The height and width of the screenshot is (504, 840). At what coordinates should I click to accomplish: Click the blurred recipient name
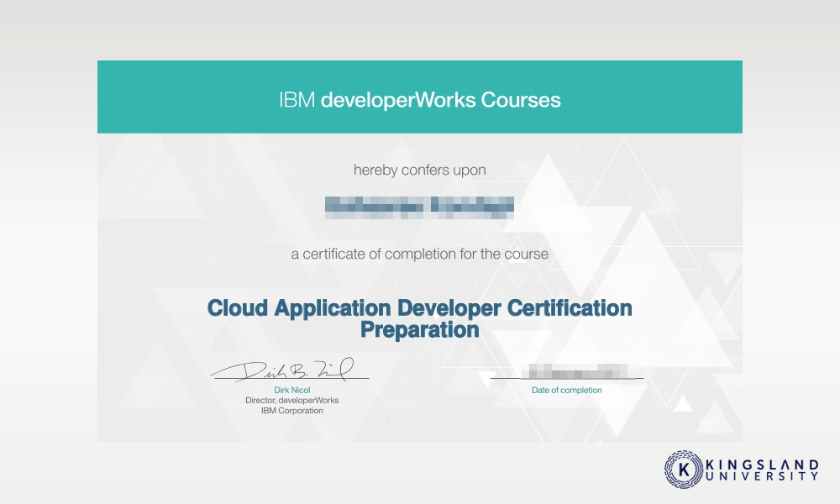click(419, 207)
